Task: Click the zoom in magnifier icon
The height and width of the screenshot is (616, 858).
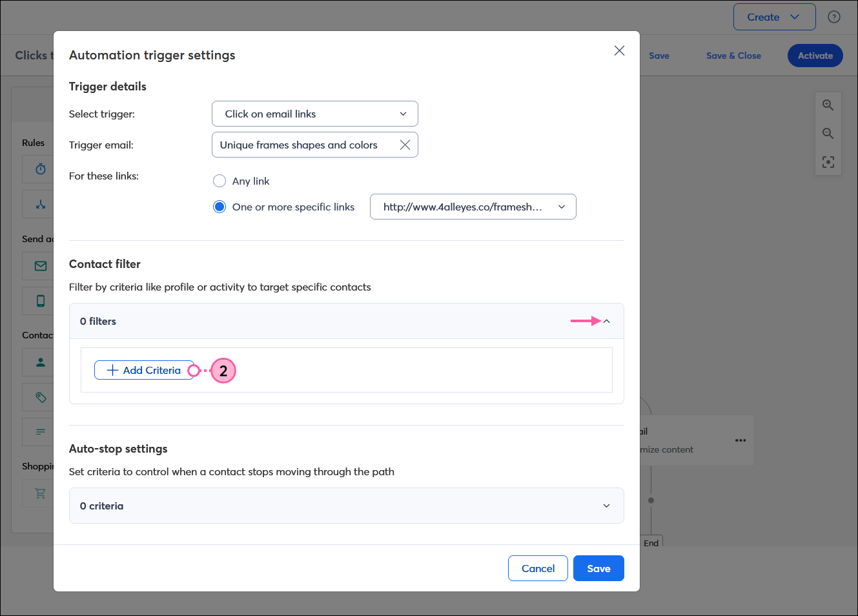Action: click(x=828, y=105)
